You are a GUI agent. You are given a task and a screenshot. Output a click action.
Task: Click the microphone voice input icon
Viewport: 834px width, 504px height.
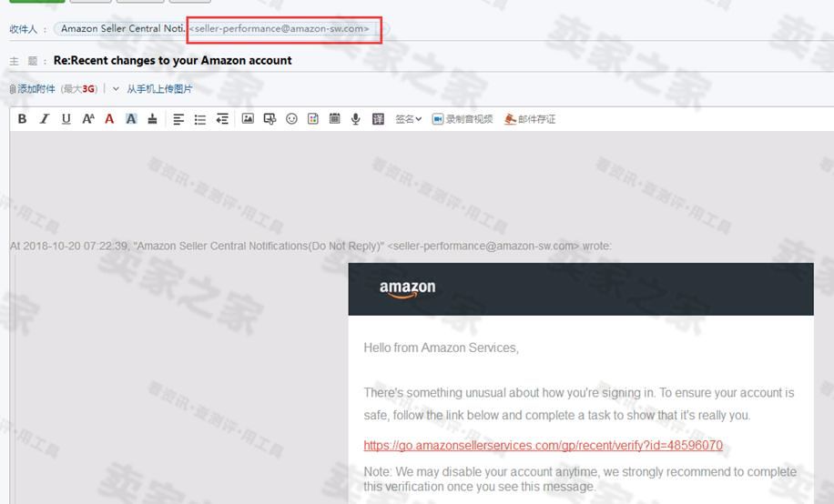tap(356, 119)
